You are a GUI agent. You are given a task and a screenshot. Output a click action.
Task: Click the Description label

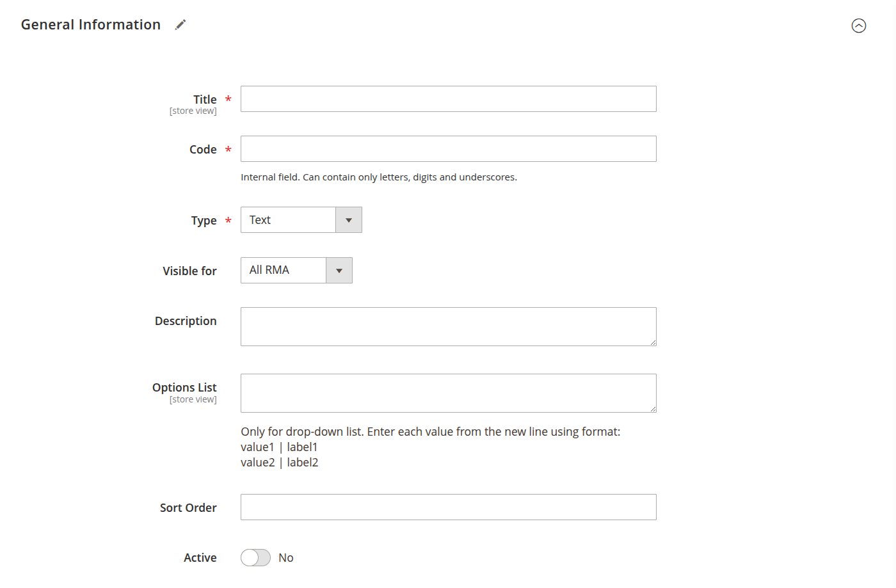(186, 321)
